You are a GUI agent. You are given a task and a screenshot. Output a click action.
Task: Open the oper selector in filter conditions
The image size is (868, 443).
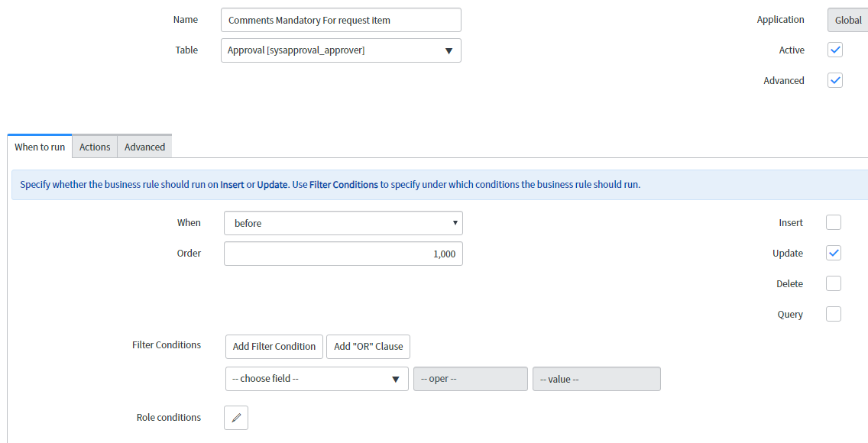471,379
